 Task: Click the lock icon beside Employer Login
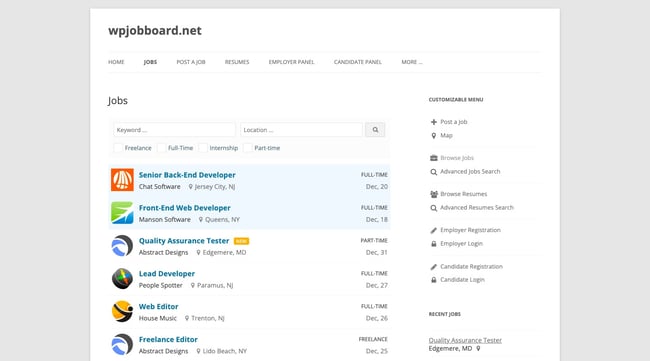coord(434,244)
